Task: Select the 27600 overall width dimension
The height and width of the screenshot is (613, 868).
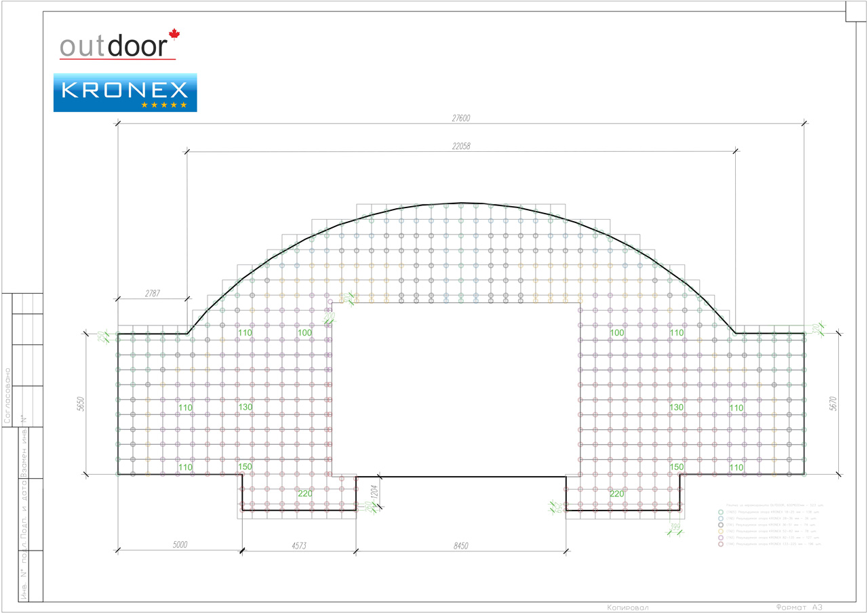Action: (461, 118)
